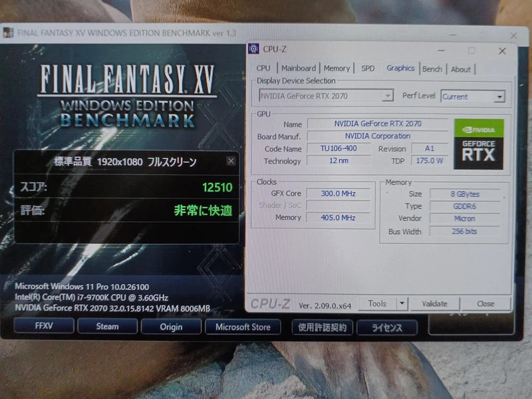Click the CPU-Z app icon in title bar
This screenshot has height=399, width=532.
pos(253,49)
